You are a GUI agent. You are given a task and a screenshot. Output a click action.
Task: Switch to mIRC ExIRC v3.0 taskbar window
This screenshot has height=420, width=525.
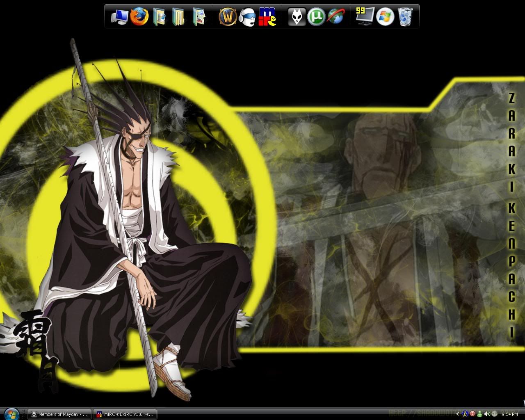click(x=125, y=414)
